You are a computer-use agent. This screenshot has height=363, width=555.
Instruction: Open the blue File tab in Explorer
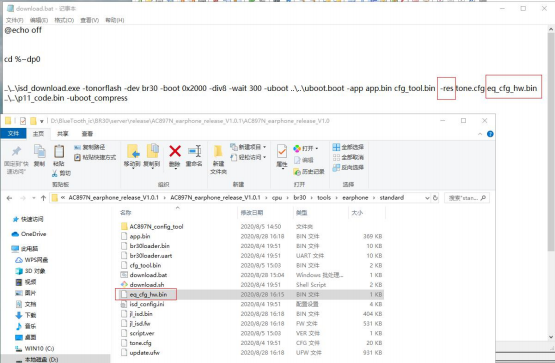coord(13,133)
